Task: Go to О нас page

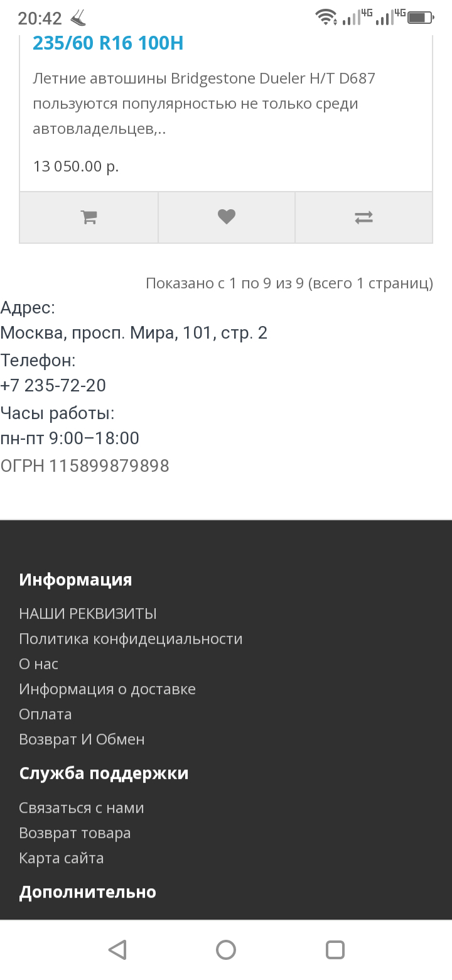Action: (x=39, y=664)
